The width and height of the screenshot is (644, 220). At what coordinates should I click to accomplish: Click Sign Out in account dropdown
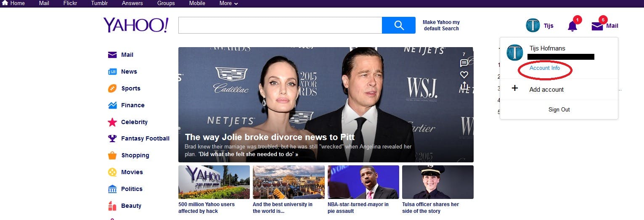tap(559, 109)
